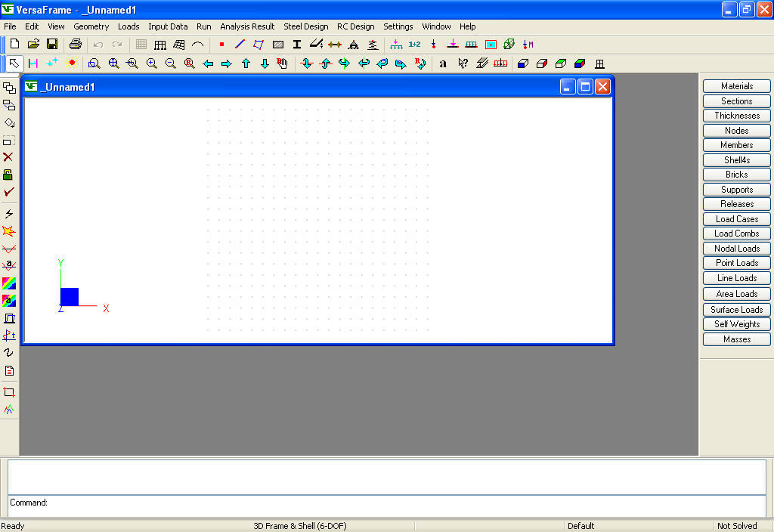The height and width of the screenshot is (532, 774).
Task: Click the green padlock lock icon
Action: pyautogui.click(x=8, y=175)
